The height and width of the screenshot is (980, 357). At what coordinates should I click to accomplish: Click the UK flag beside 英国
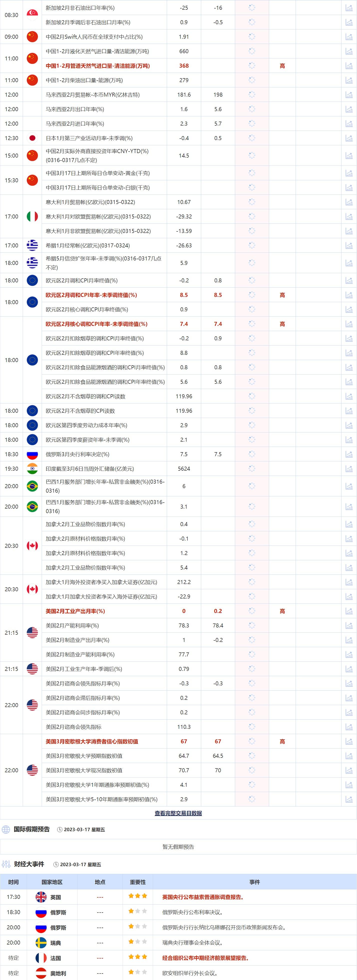tap(41, 897)
